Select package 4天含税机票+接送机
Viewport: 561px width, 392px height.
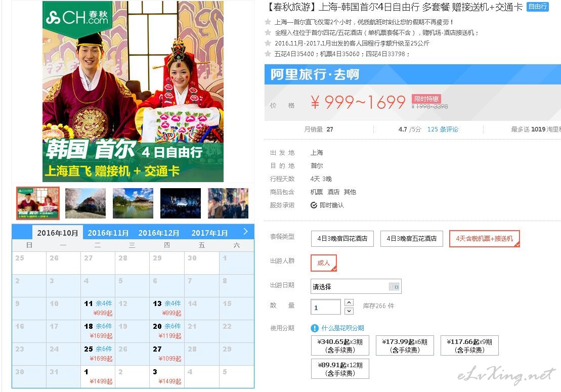484,239
